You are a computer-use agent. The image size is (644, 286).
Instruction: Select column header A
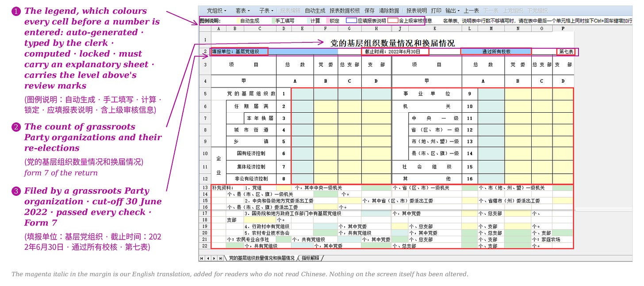pos(218,29)
